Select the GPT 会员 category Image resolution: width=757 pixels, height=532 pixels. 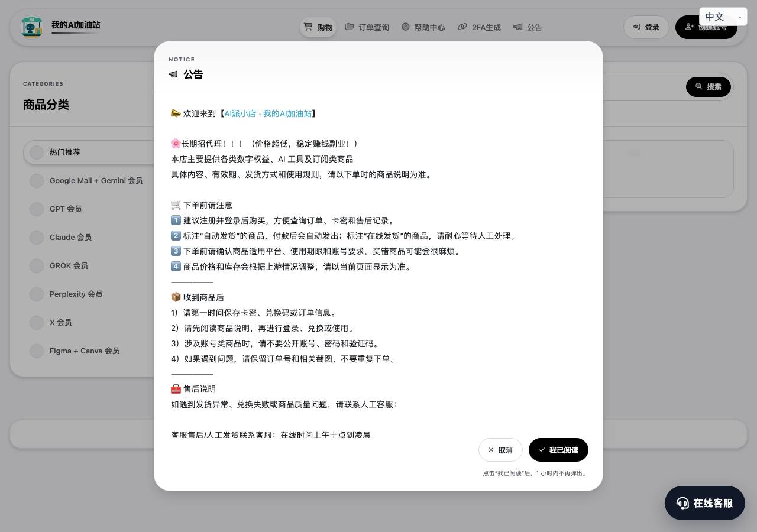click(89, 209)
